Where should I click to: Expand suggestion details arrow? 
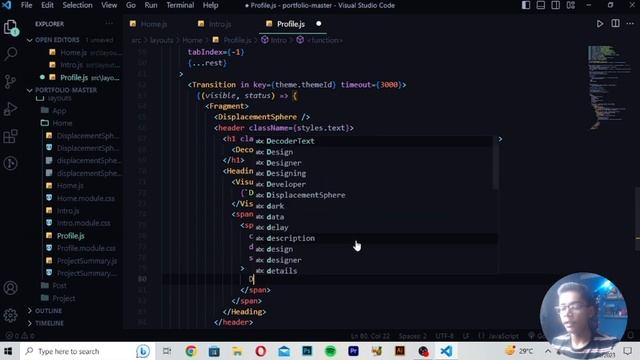click(x=500, y=139)
